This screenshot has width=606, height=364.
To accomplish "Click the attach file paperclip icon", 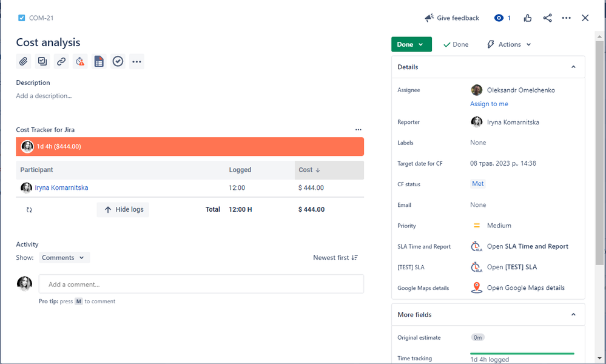I will [23, 61].
